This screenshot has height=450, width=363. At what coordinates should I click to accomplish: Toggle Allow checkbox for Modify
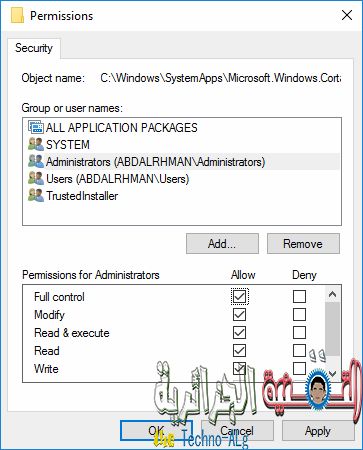coord(239,314)
